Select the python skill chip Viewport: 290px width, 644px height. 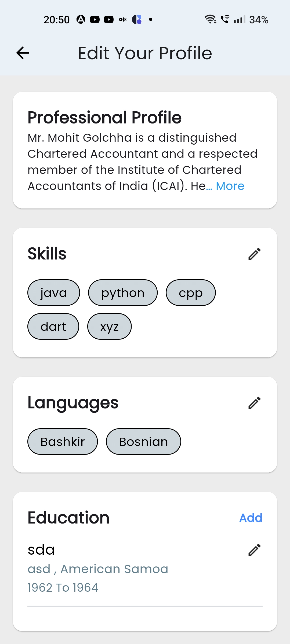click(123, 292)
